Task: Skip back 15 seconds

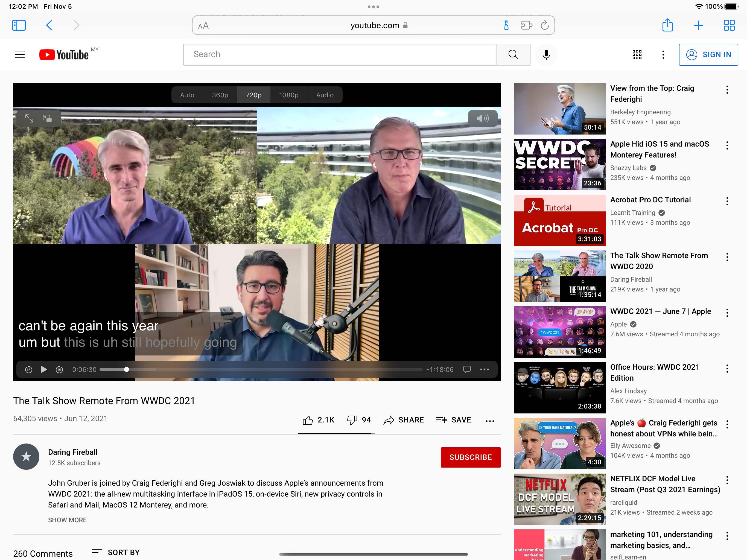Action: [29, 369]
